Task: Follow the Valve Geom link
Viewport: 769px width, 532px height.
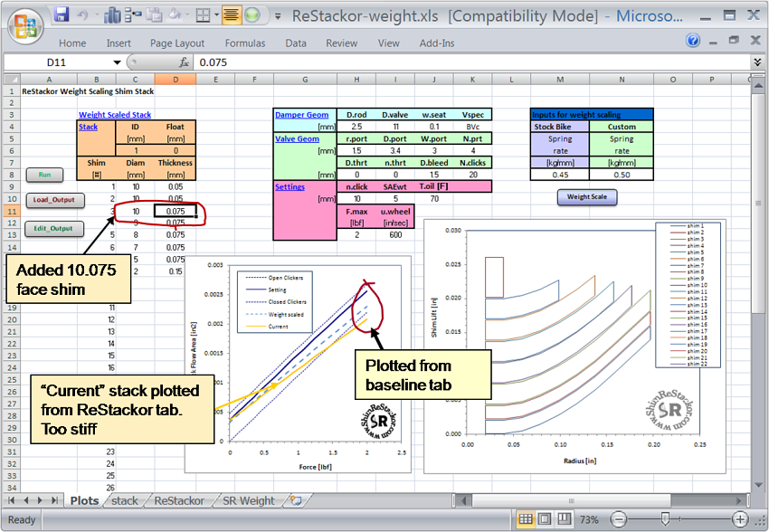Action: coord(298,138)
